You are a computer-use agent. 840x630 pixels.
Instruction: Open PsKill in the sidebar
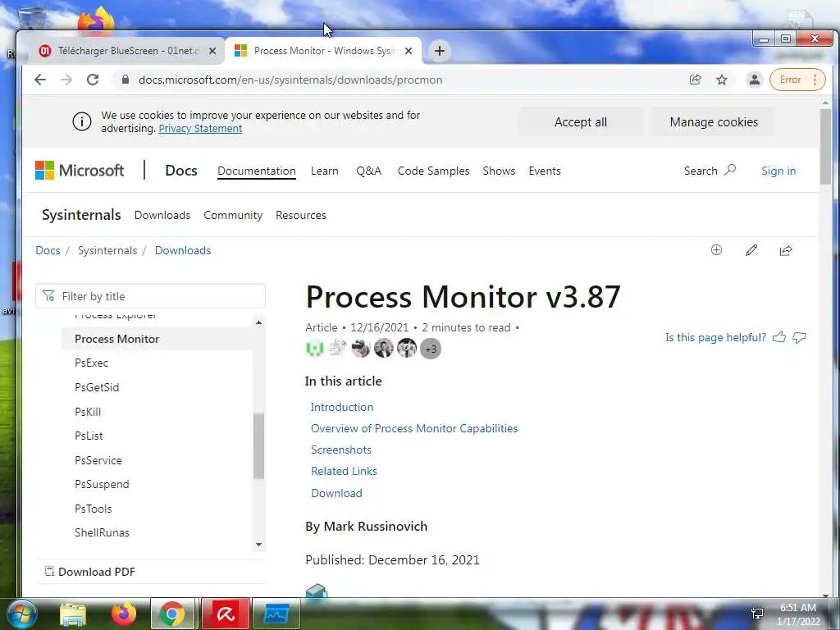click(88, 412)
